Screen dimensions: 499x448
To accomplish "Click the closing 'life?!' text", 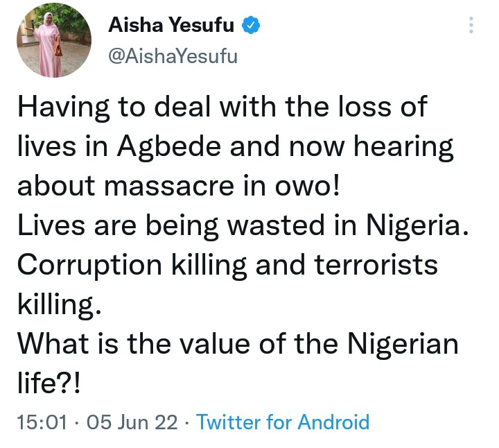I will [x=49, y=384].
